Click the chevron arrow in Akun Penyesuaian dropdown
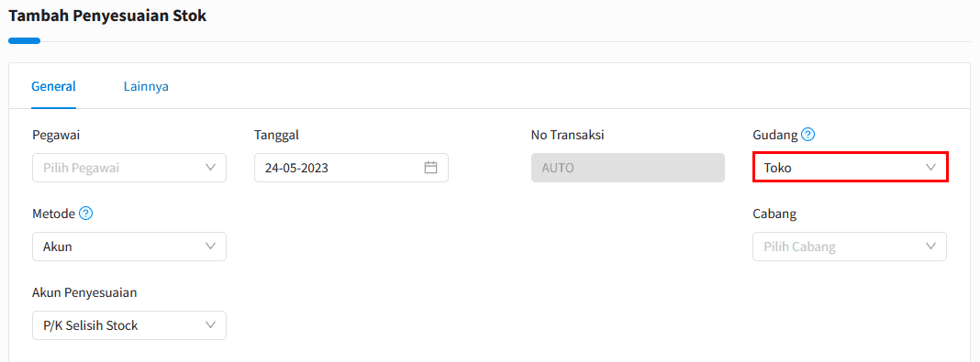980x362 pixels. coord(211,325)
